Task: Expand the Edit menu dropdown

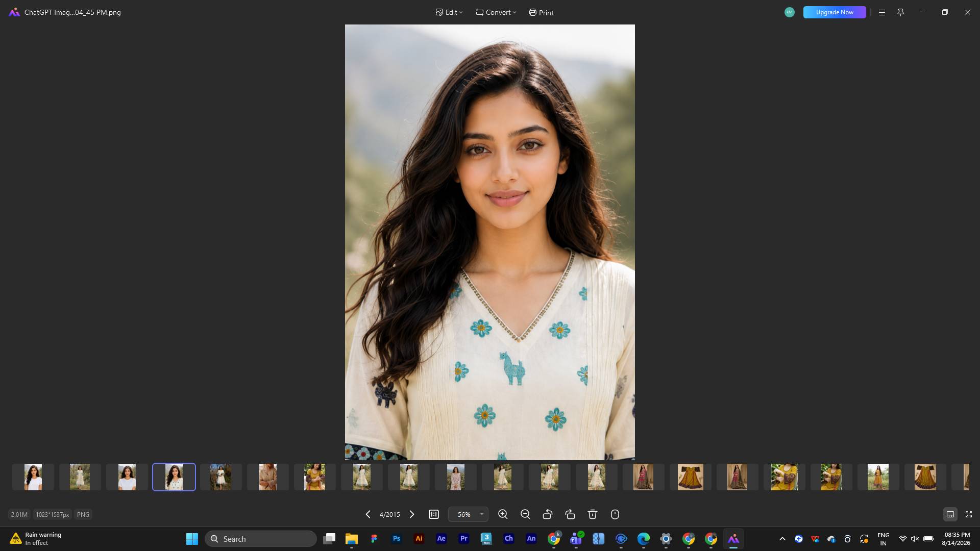Action: [x=449, y=12]
